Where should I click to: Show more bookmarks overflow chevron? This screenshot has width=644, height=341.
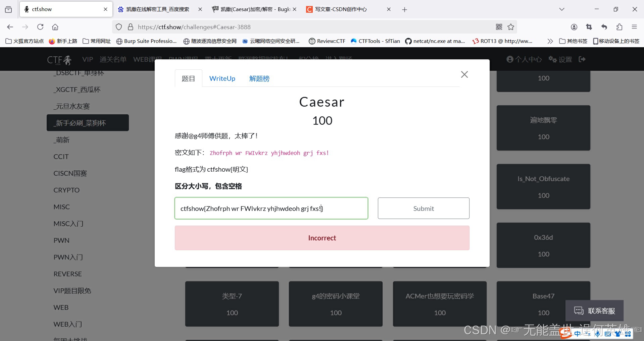pyautogui.click(x=550, y=41)
